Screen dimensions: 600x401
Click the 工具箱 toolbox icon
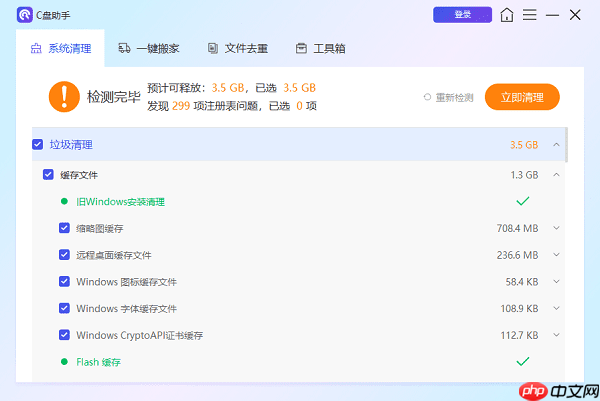(301, 48)
